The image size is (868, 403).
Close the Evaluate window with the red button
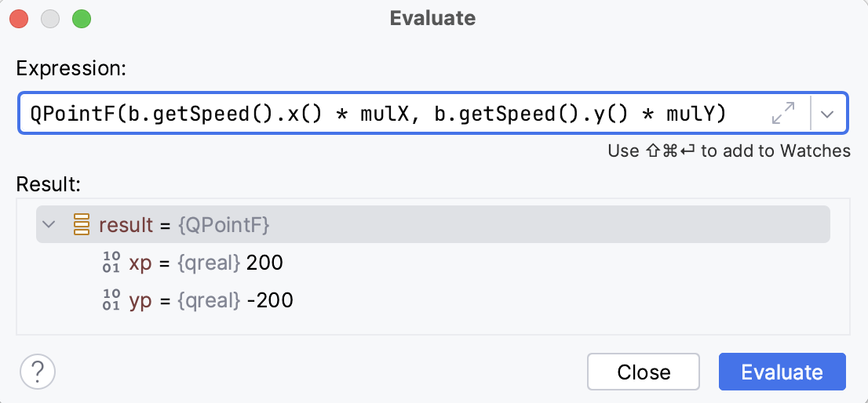click(x=20, y=19)
